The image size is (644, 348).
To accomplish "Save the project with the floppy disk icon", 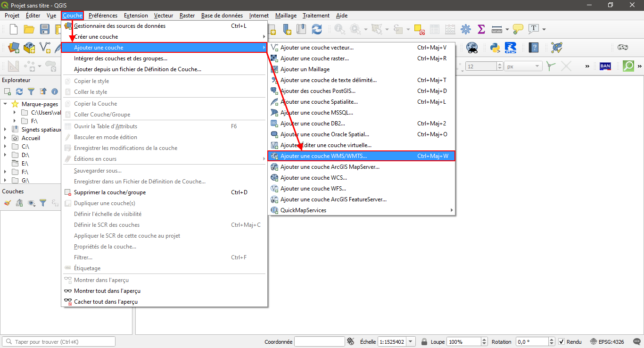I will pyautogui.click(x=45, y=29).
